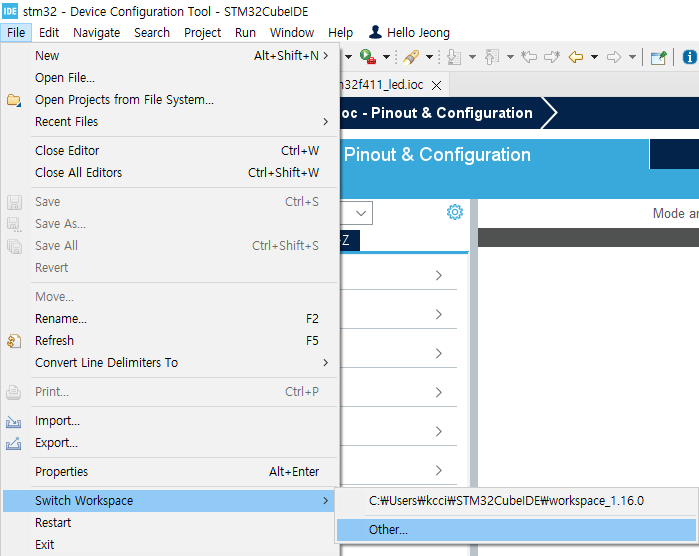The width and height of the screenshot is (699, 556).
Task: Open the Help menu
Action: tap(341, 33)
